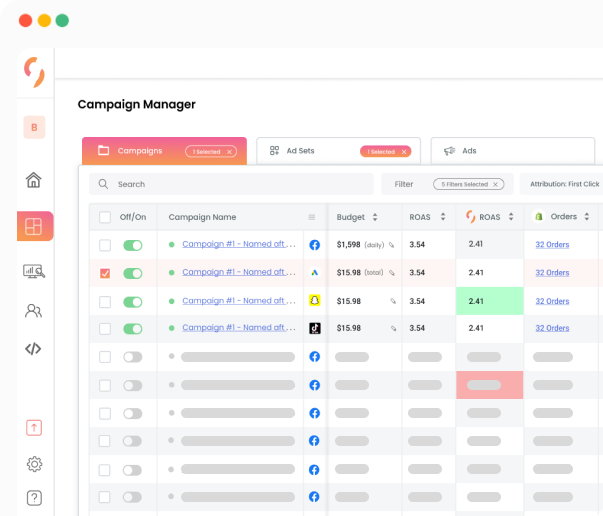
Task: Open 32 Orders link in TikTok row
Action: tap(552, 328)
